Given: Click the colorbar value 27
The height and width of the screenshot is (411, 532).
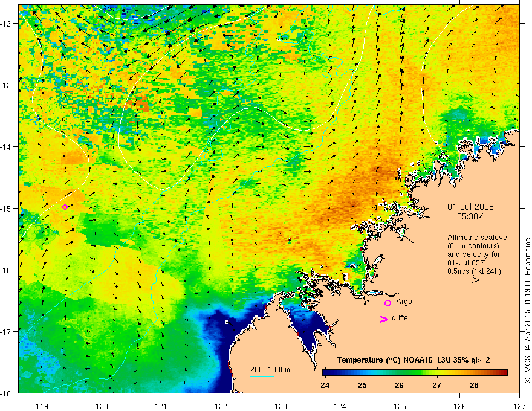Looking at the screenshot, I should 436,385.
